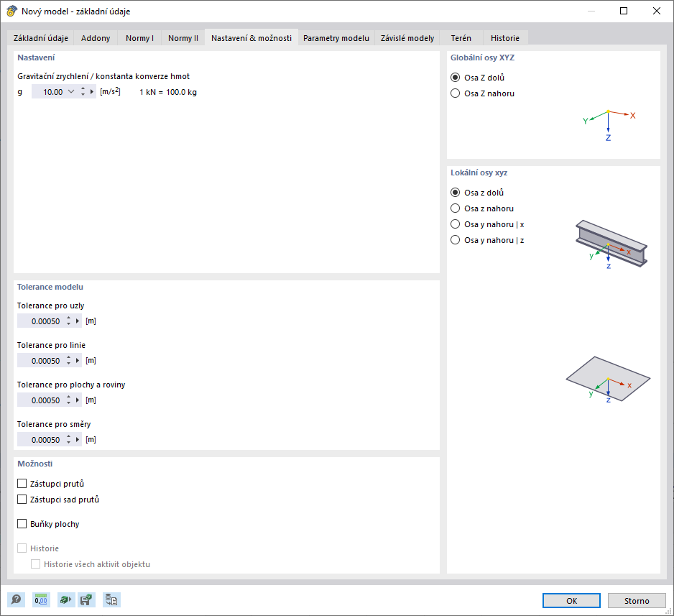Click the 'Gravitační zrychlení / konstanta konverze hmot' label
The image size is (674, 616).
tap(103, 76)
